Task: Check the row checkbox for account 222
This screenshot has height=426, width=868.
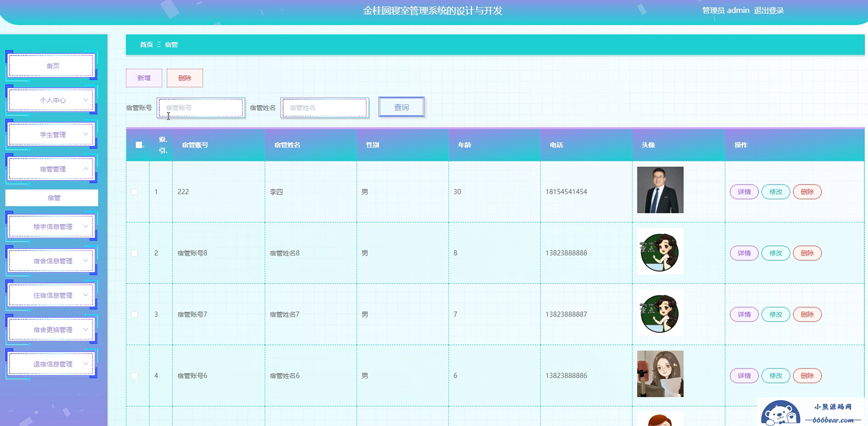Action: click(134, 192)
